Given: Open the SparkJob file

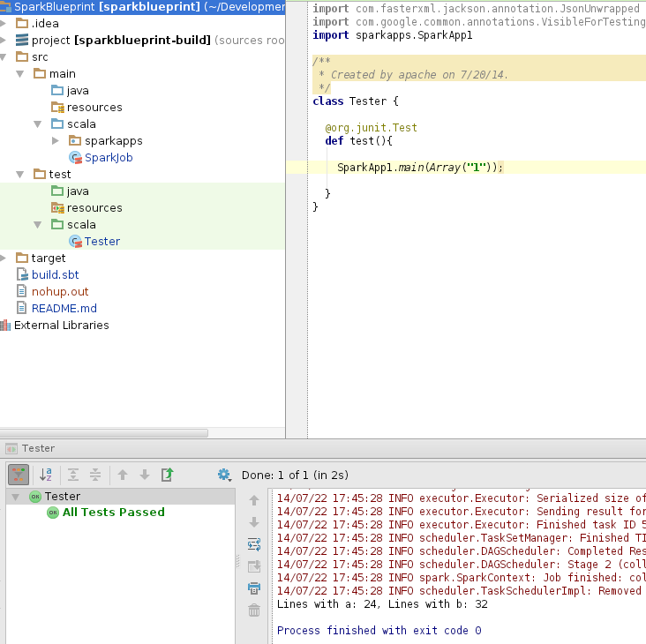Looking at the screenshot, I should 109,158.
